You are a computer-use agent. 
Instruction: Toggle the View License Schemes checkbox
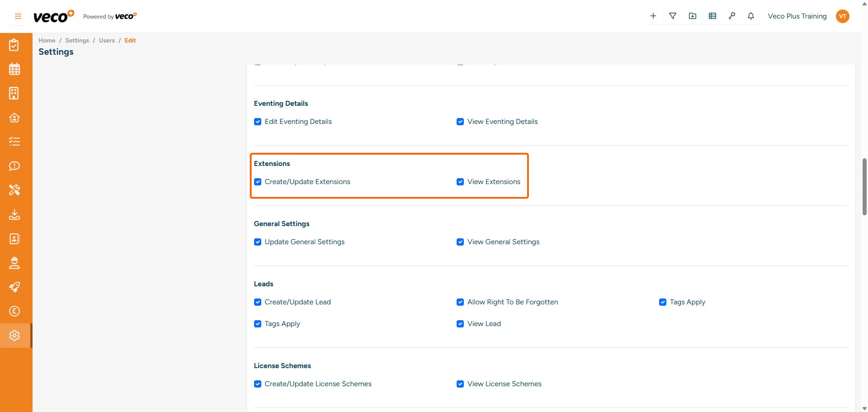click(460, 384)
